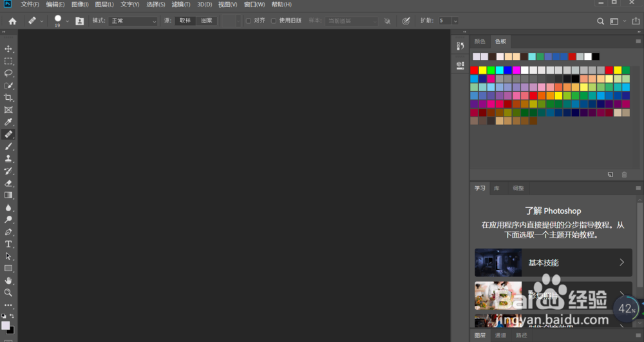This screenshot has width=644, height=342.
Task: Select the Blur tool
Action: [8, 207]
